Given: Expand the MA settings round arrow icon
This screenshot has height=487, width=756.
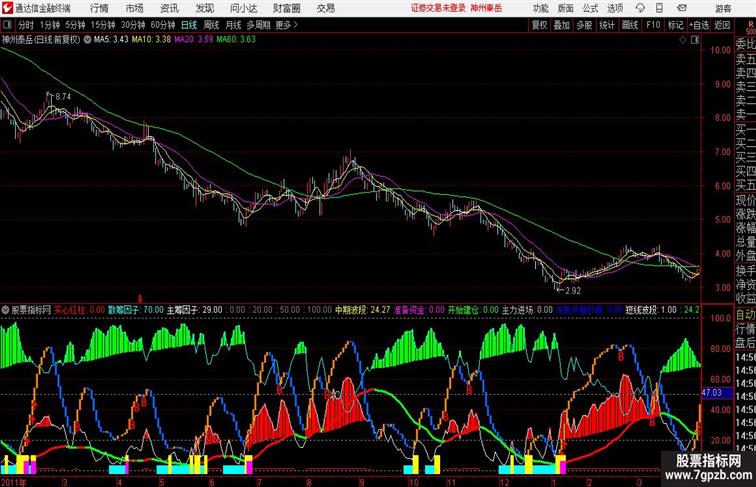Looking at the screenshot, I should (x=87, y=40).
